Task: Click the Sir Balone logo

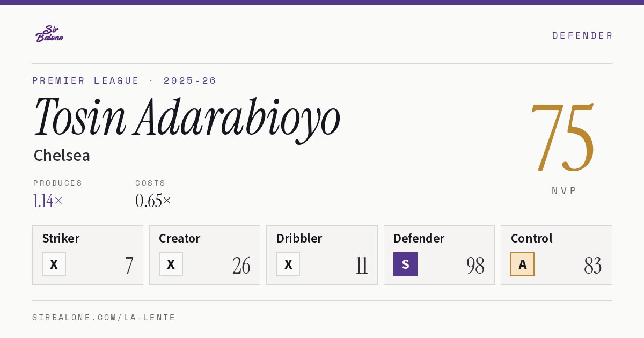Action: pyautogui.click(x=49, y=34)
